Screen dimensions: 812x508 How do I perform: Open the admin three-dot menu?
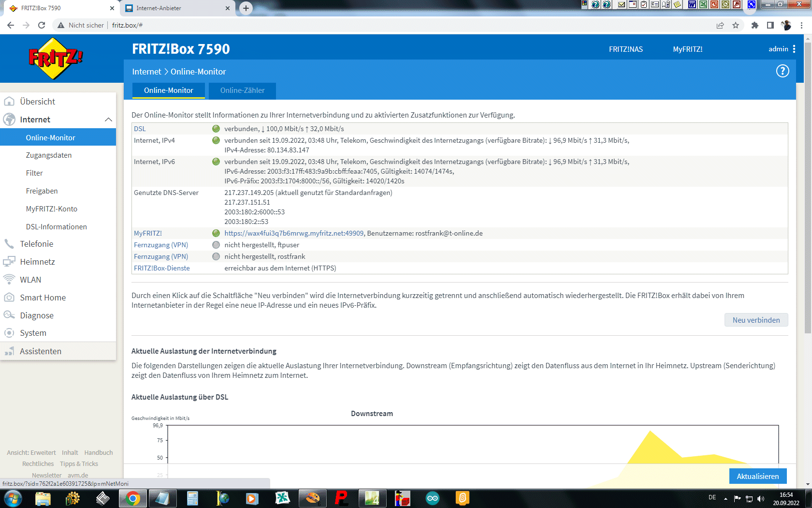tap(794, 49)
